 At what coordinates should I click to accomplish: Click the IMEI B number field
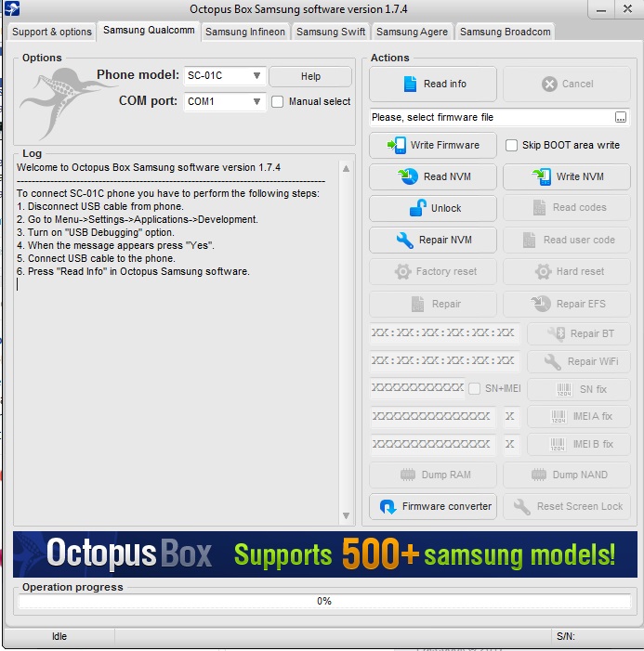tap(432, 444)
